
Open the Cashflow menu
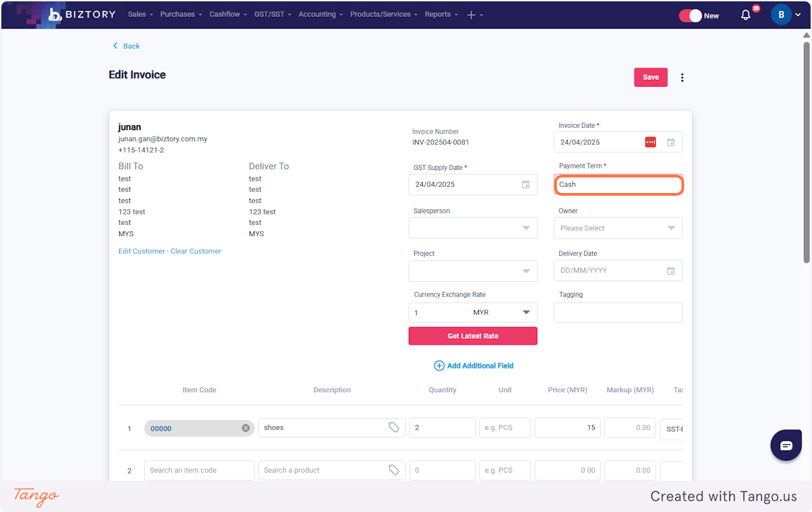click(228, 14)
